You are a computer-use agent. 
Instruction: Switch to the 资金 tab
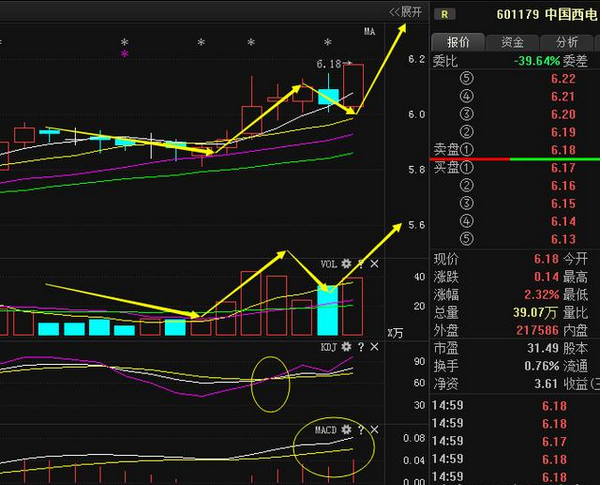coord(512,42)
